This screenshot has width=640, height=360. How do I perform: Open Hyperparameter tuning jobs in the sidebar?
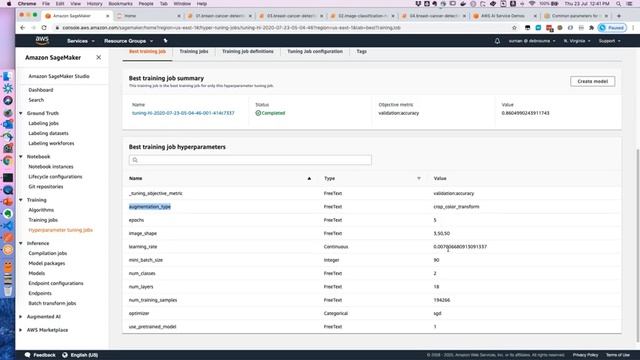tap(60, 230)
